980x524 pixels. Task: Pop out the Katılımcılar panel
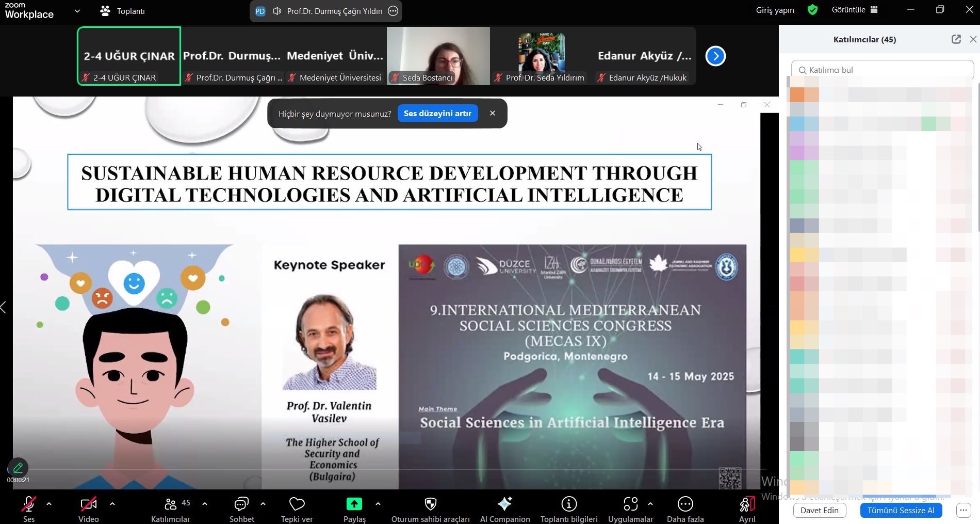pos(956,39)
